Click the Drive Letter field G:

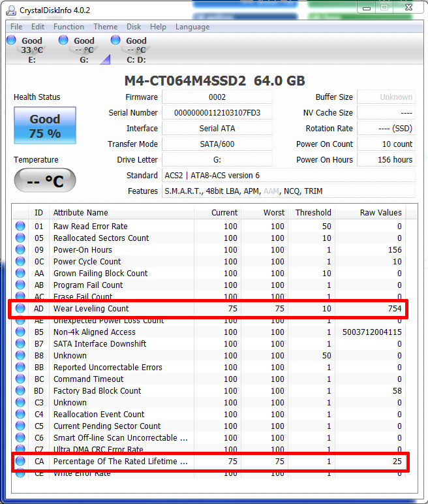(x=217, y=160)
